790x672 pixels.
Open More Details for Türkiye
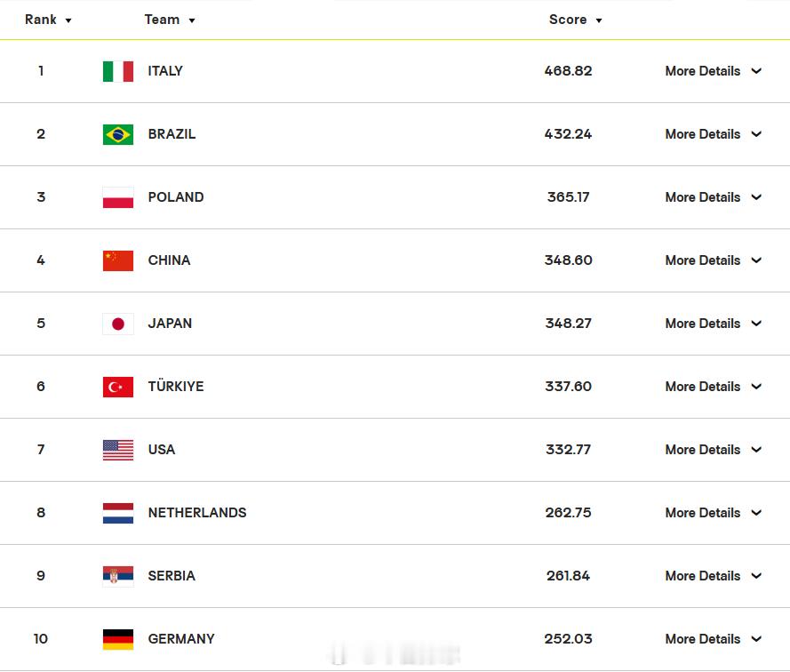(x=713, y=387)
